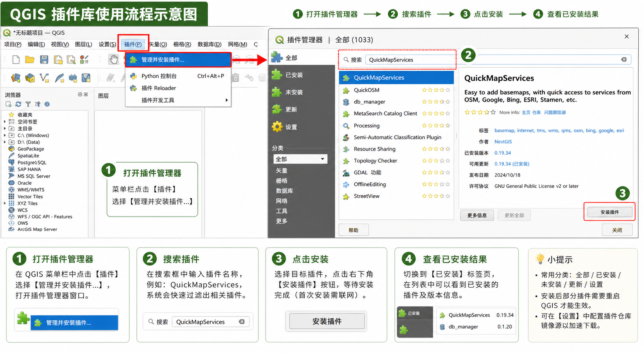Expand the XYZ Tiles tree node
The image size is (644, 353).
coord(5,203)
